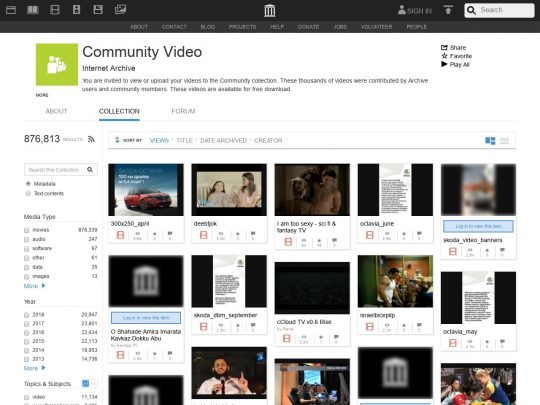Click film icon under 300x250_april
540x405 pixels.
(x=120, y=235)
